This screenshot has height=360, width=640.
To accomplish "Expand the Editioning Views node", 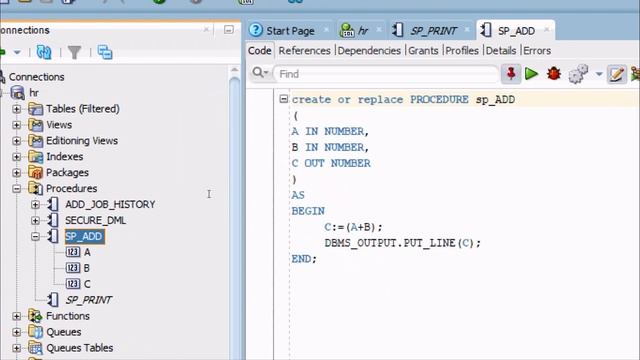I will 16,141.
